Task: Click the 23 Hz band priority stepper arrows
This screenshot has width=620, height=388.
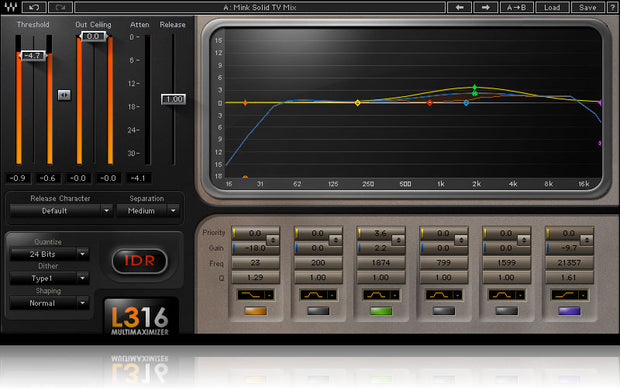Action: pos(273,240)
